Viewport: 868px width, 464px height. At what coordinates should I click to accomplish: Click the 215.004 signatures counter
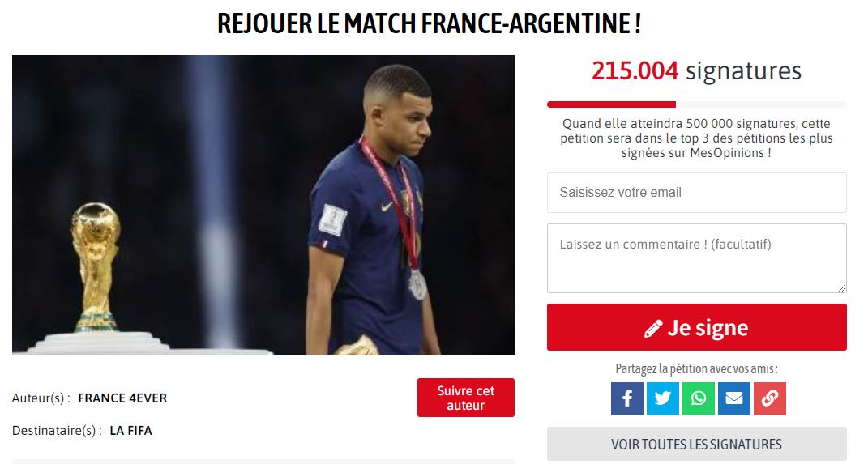[696, 70]
